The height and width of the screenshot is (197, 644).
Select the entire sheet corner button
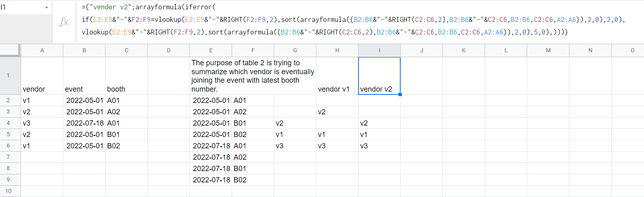(10, 50)
